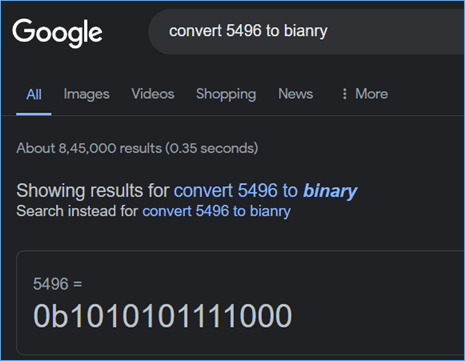Click the bold italic 'binary' word
This screenshot has width=465, height=361.
(330, 191)
